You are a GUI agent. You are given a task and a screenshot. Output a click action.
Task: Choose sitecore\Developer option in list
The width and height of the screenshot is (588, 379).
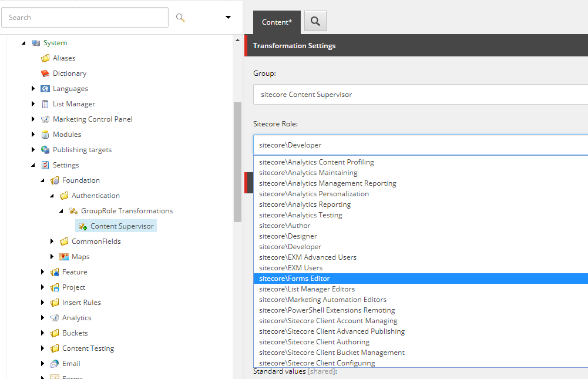coord(421,247)
